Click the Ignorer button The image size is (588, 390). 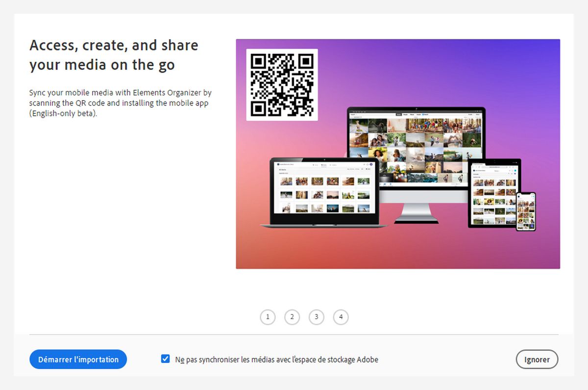click(x=537, y=360)
